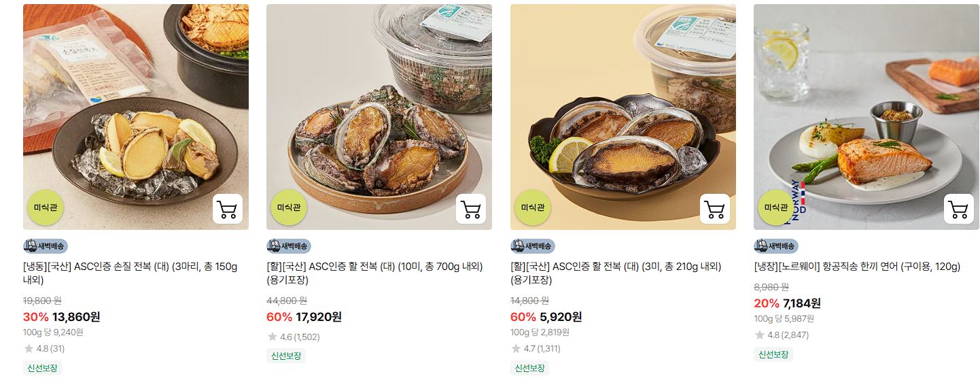Click 미식관 badge on 10미 abalone image
980x387 pixels.
coord(289,207)
